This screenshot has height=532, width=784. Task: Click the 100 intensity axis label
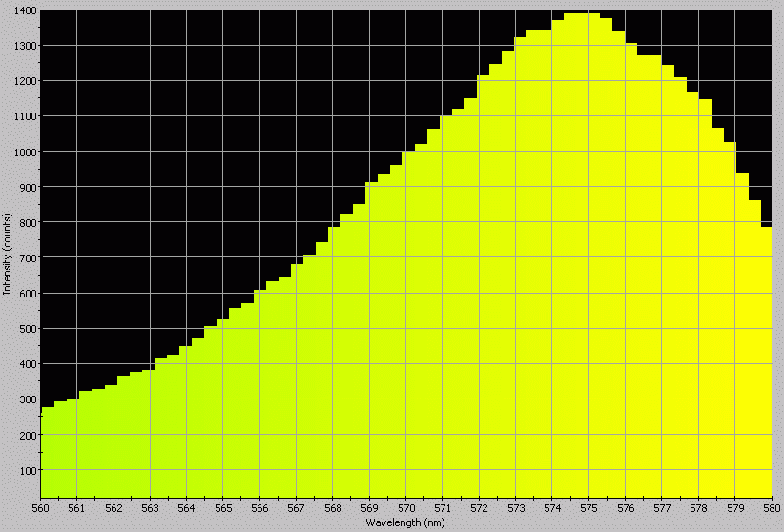29,470
